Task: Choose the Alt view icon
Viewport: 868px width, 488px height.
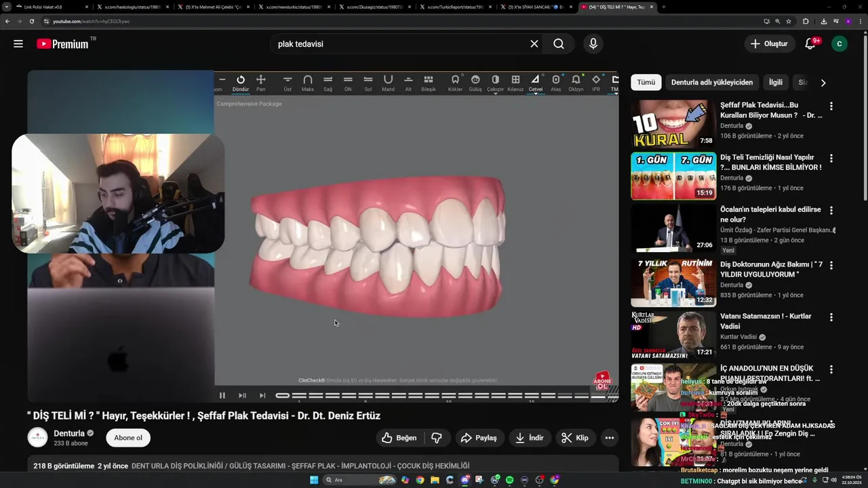Action: 408,83
